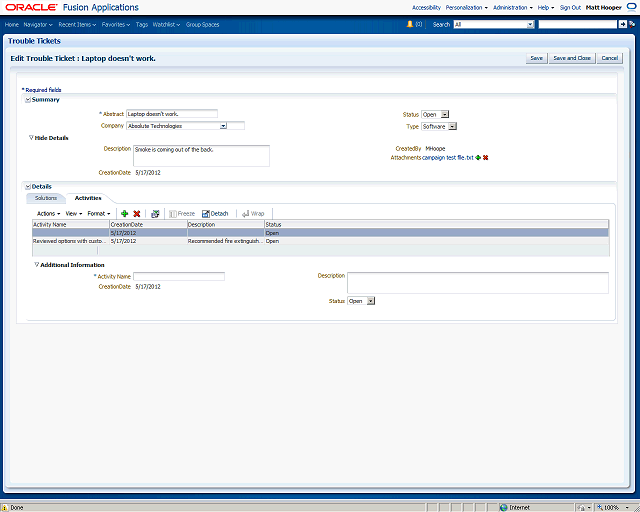
Task: Collapse Additional Information disclosure triangle
Action: point(37,265)
